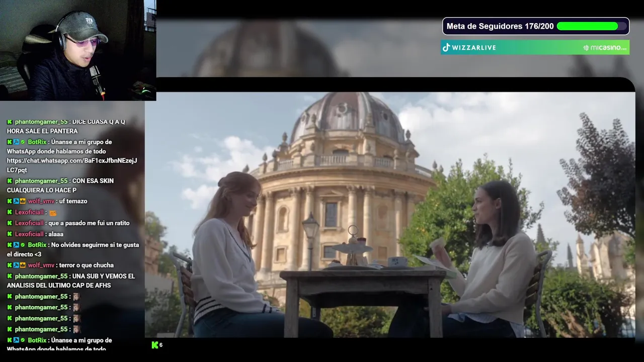Image resolution: width=644 pixels, height=362 pixels.
Task: Open the streamer webcam thumbnail
Action: (x=78, y=50)
